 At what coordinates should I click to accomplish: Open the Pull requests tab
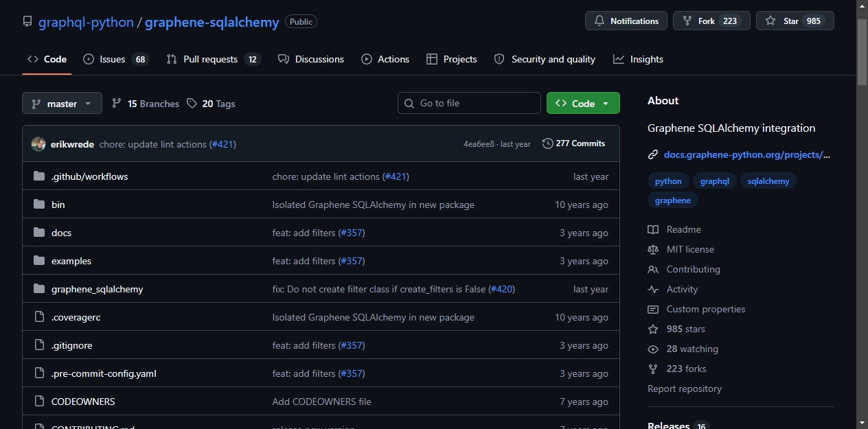point(214,59)
